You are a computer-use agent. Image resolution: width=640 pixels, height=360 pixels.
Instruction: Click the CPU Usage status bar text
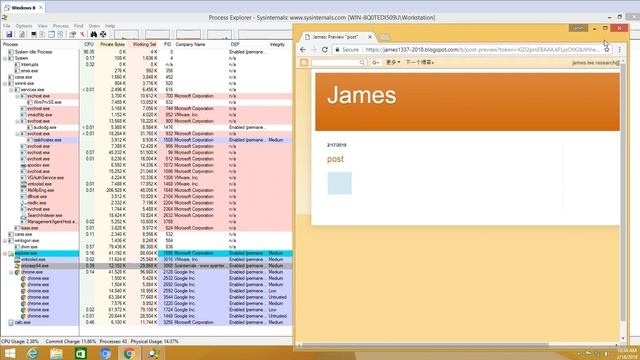pos(20,341)
